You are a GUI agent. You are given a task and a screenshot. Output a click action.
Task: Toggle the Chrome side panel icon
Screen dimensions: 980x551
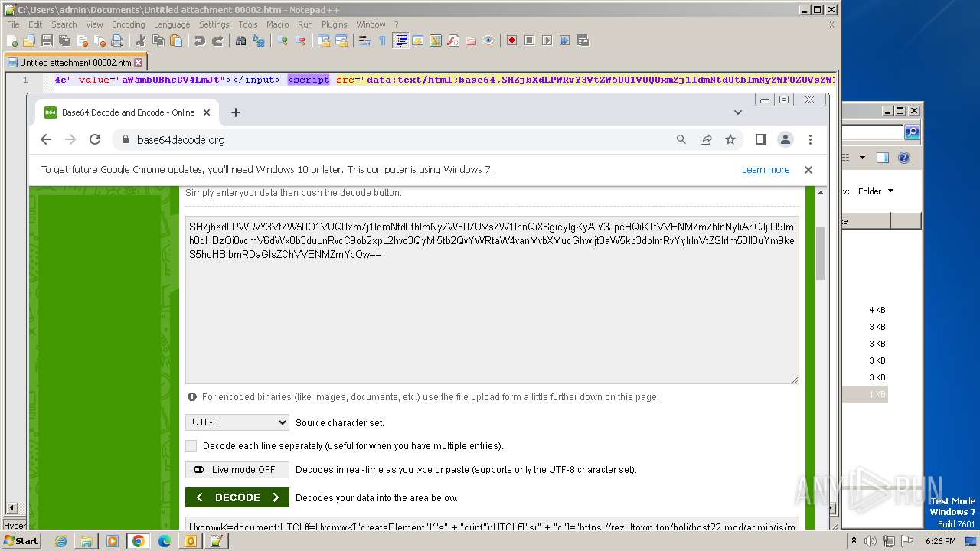pos(760,139)
